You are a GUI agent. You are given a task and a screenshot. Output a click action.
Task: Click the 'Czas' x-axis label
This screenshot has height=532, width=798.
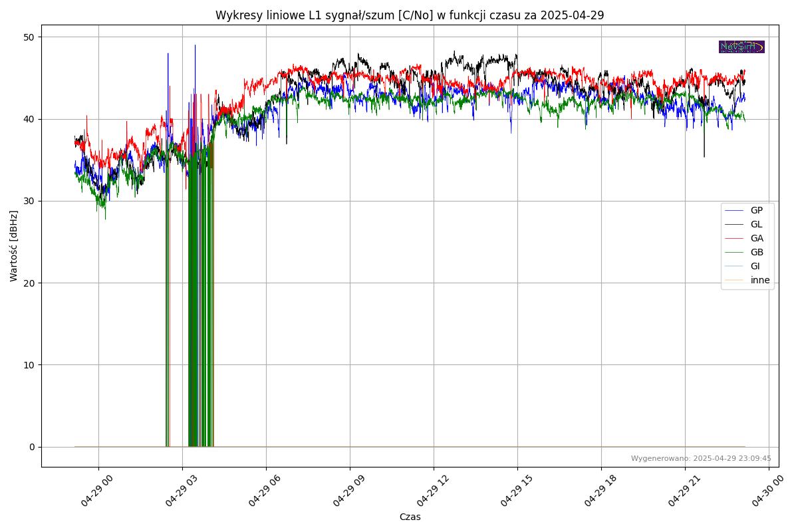click(x=410, y=517)
